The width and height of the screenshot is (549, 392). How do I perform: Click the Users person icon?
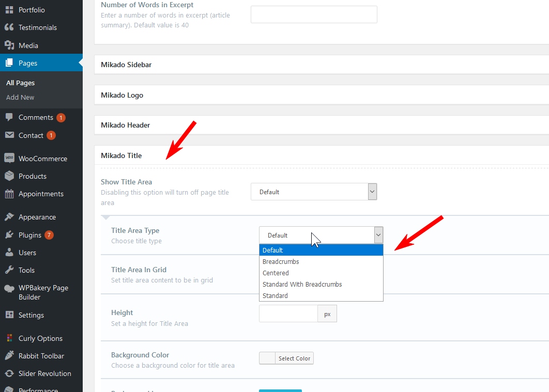coord(9,252)
